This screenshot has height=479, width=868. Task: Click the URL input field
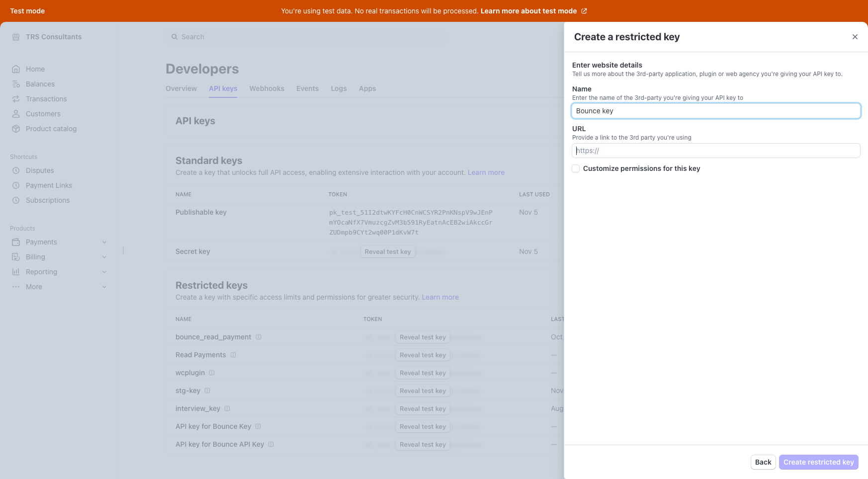pos(716,151)
